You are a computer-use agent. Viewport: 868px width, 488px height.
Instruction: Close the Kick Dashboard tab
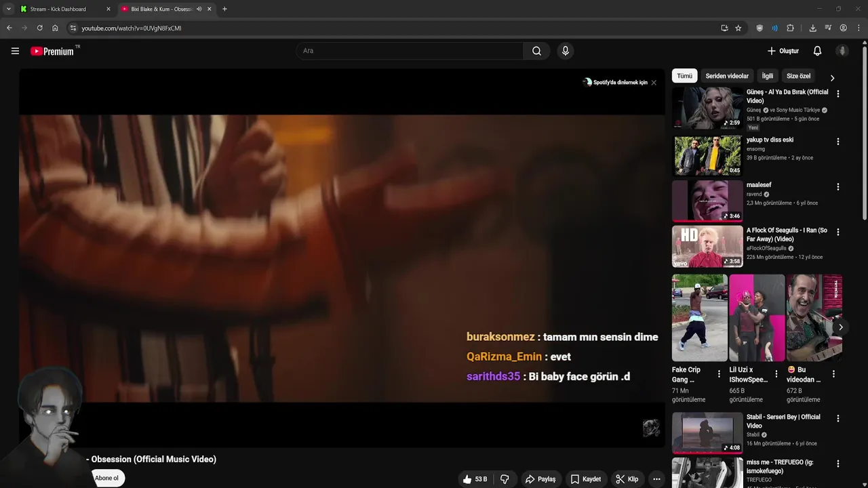pyautogui.click(x=108, y=9)
